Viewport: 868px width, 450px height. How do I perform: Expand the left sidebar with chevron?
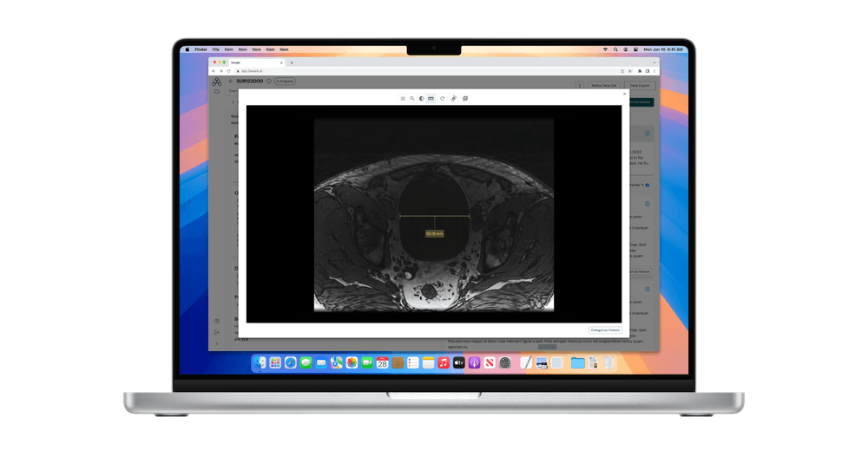(216, 343)
